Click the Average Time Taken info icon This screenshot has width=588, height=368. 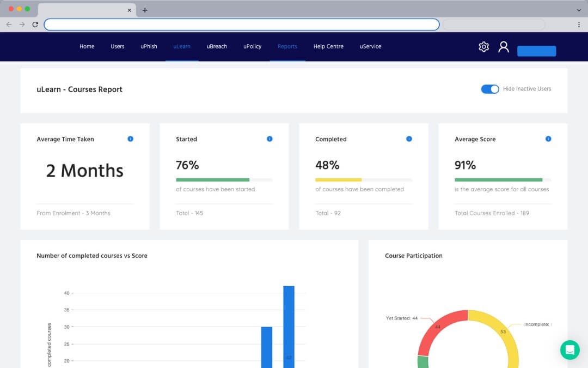(x=130, y=139)
